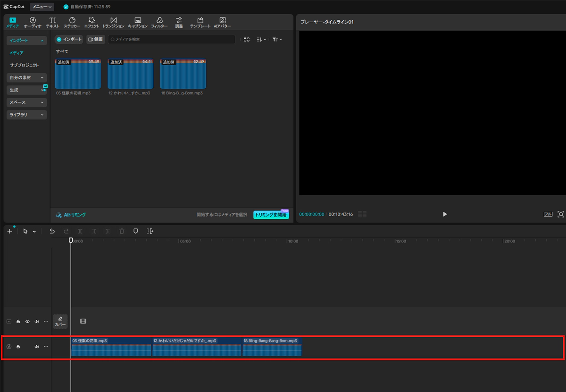This screenshot has width=566, height=392.
Task: Click the film strip icon on main track
Action: (x=83, y=321)
